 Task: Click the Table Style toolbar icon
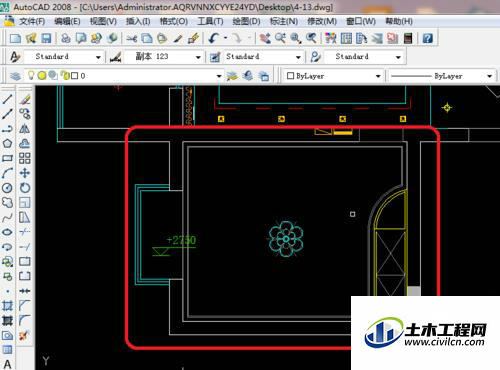(x=215, y=57)
